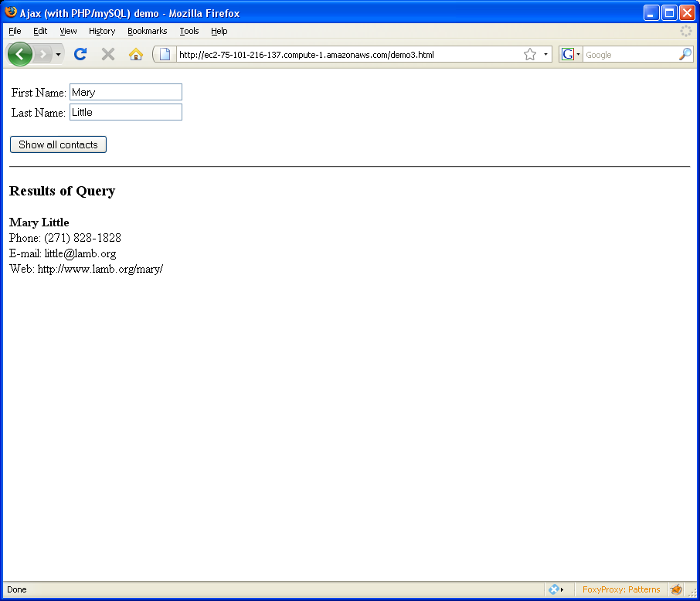Screen dimensions: 700x601
Task: Go to the Home page icon
Action: [x=136, y=55]
